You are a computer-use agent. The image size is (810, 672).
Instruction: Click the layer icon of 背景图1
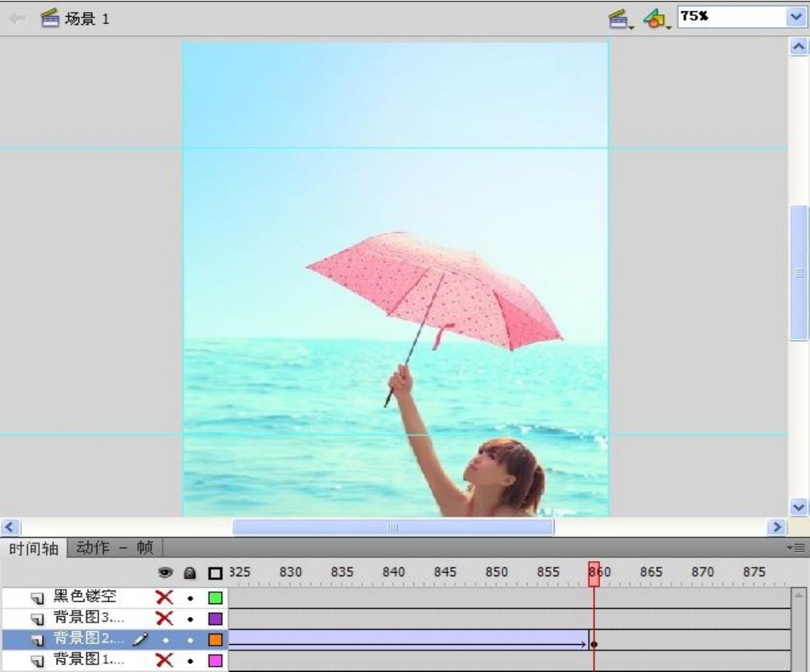tap(38, 660)
